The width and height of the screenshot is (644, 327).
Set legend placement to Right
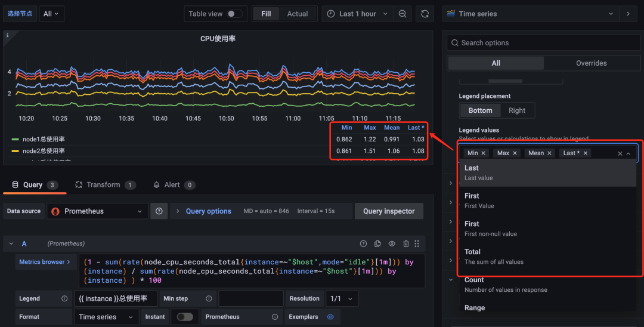[516, 110]
